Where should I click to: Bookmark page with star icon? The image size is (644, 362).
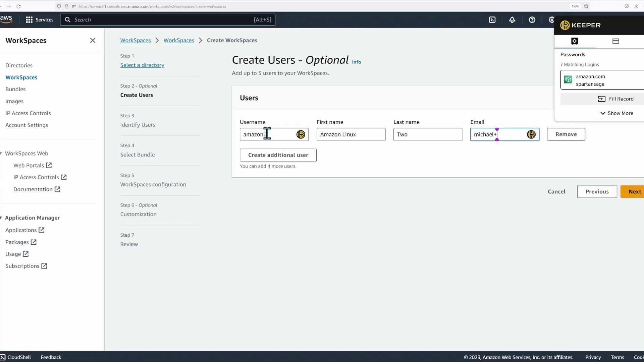point(586,6)
